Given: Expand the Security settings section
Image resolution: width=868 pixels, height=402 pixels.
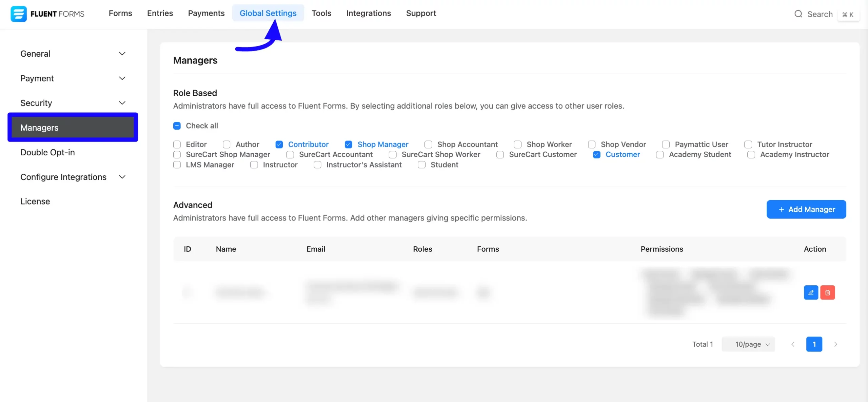Looking at the screenshot, I should [73, 103].
